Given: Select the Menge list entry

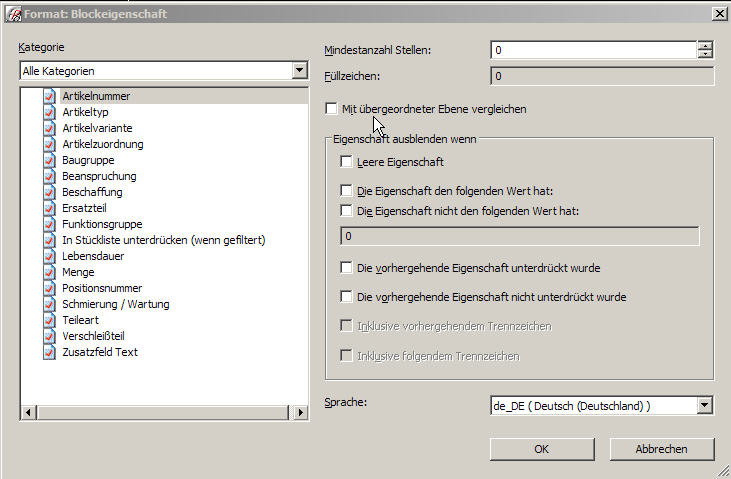Looking at the screenshot, I should tap(78, 272).
